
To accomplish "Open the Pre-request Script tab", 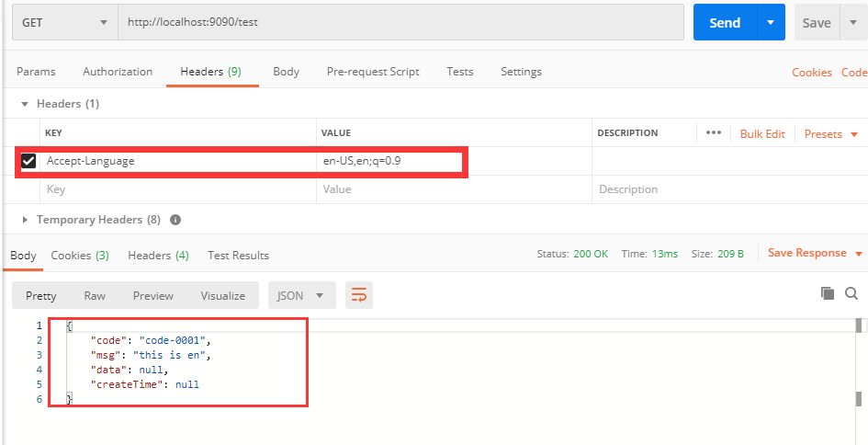I will coord(373,72).
